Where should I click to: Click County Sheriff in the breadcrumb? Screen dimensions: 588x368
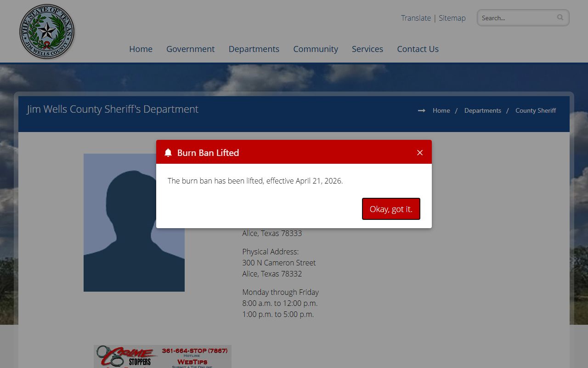(x=536, y=110)
